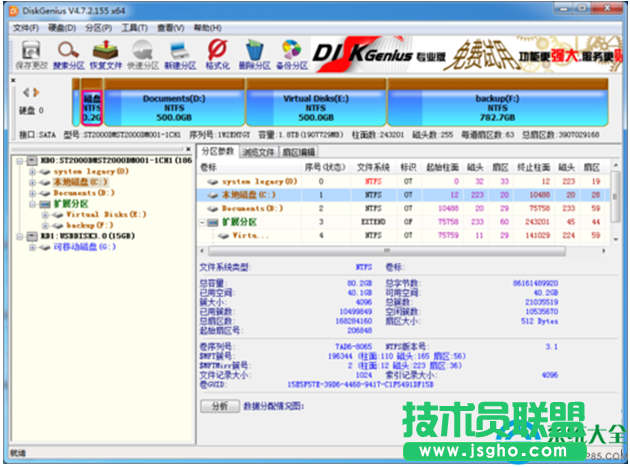The image size is (630, 467).
Task: Select local disk 本地磁盘(C:) in tree
Action: (x=81, y=182)
